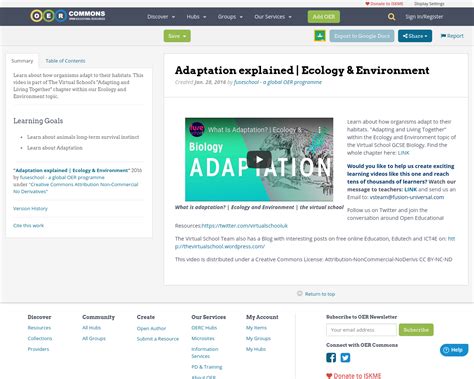Open the thevirtualschool.wordpress.com blog link
The image size is (474, 379).
point(315,243)
